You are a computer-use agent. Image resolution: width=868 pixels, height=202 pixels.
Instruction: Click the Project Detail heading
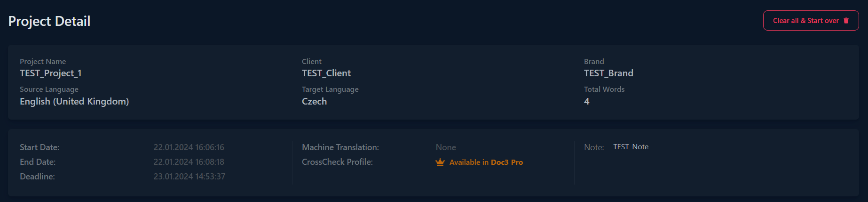pos(49,21)
